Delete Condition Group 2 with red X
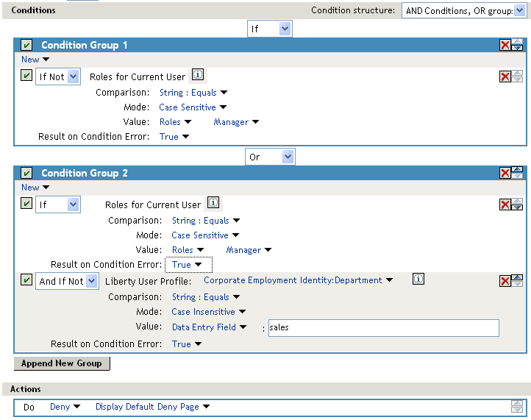531x420 pixels. [505, 174]
